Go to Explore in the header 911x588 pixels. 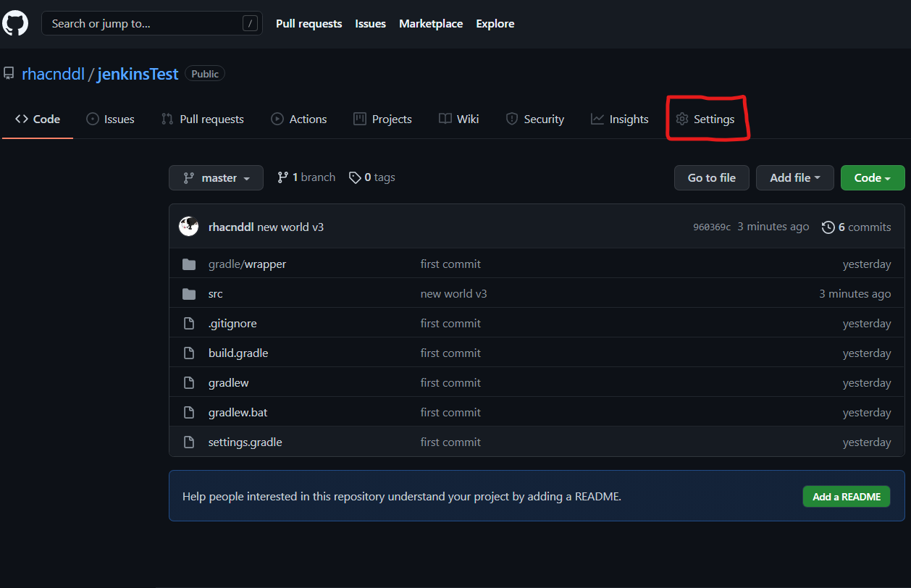495,23
